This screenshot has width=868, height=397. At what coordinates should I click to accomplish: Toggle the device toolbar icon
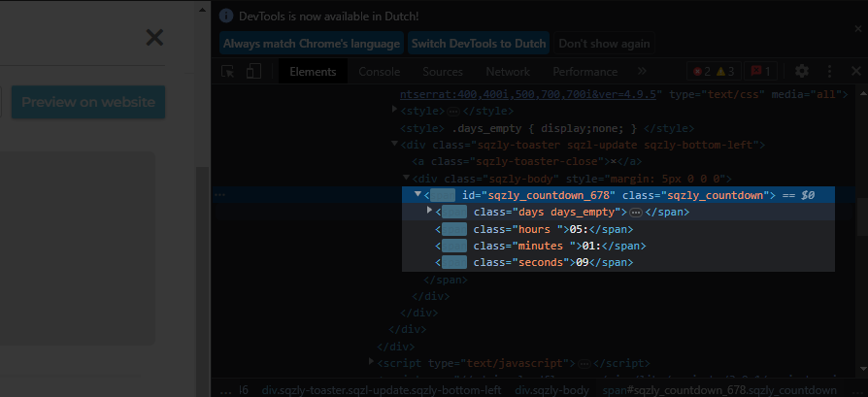click(253, 72)
